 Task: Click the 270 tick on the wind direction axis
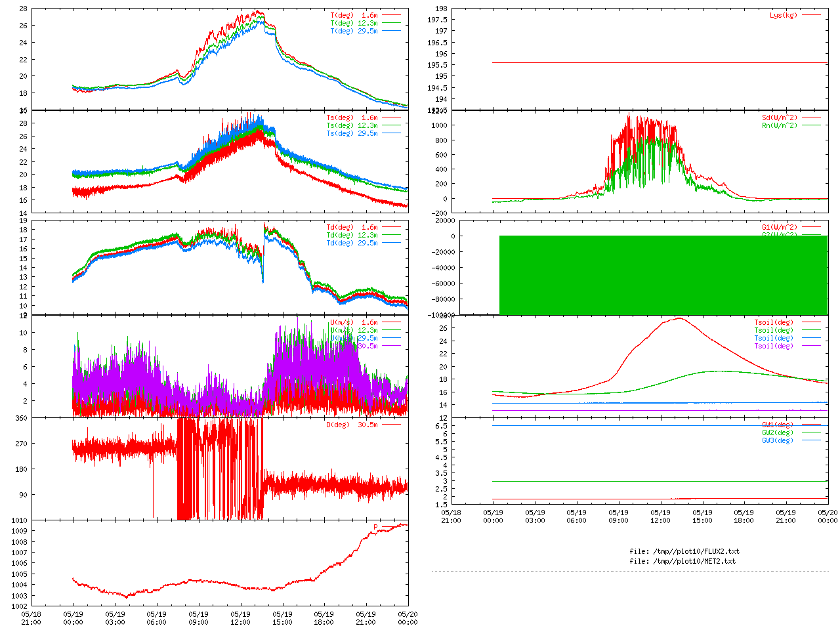coord(21,444)
